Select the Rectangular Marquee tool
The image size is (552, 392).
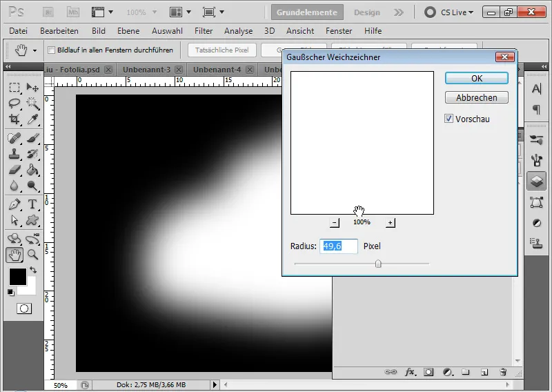(14, 88)
